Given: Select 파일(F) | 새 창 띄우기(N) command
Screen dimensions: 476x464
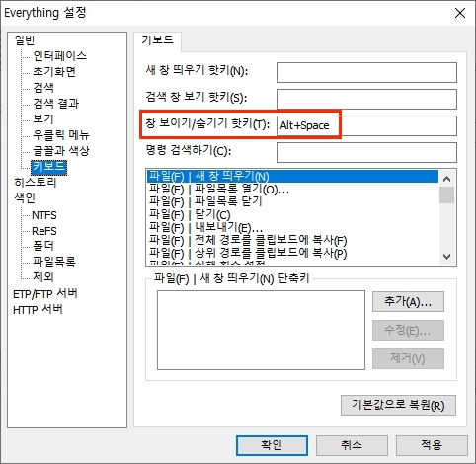Looking at the screenshot, I should (x=292, y=176).
